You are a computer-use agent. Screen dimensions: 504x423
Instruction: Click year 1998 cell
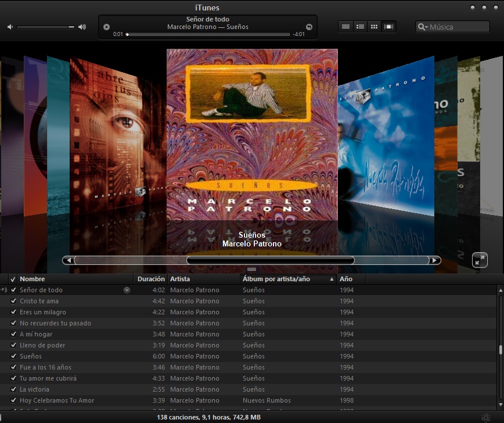tap(347, 400)
